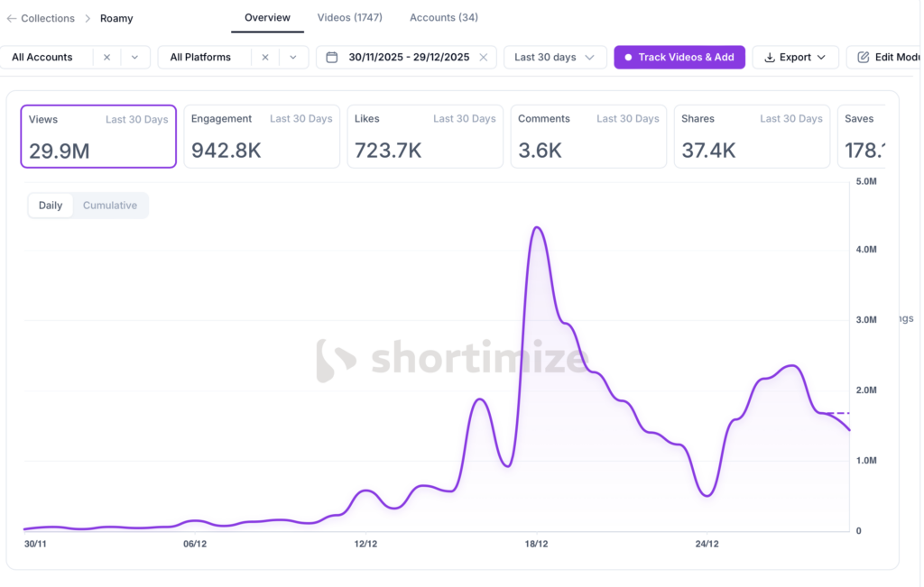The height and width of the screenshot is (587, 924).
Task: Clear the selected date range
Action: click(483, 57)
